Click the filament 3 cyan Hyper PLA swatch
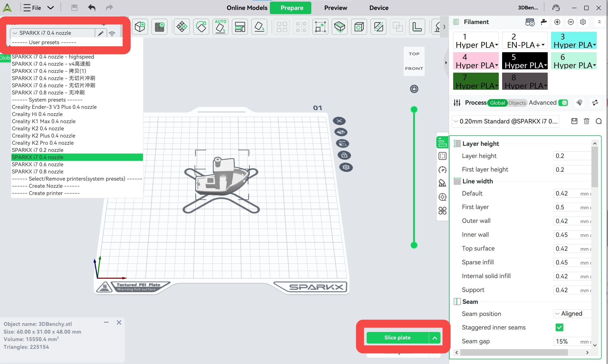Viewport: 608px width, 364px height. [573, 40]
